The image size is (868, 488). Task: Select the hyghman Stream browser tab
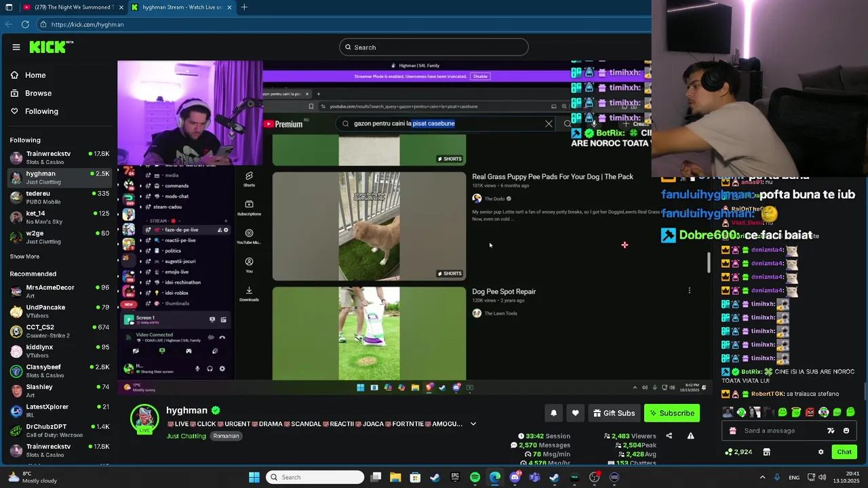pos(182,7)
